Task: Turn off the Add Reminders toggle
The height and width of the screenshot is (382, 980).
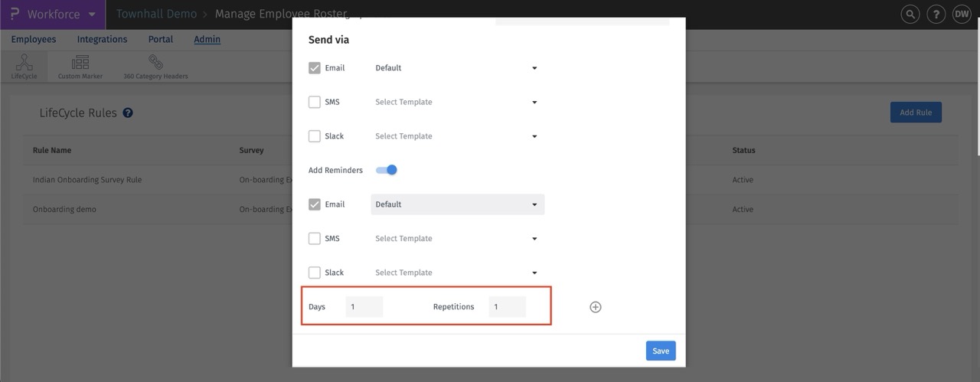Action: 387,170
